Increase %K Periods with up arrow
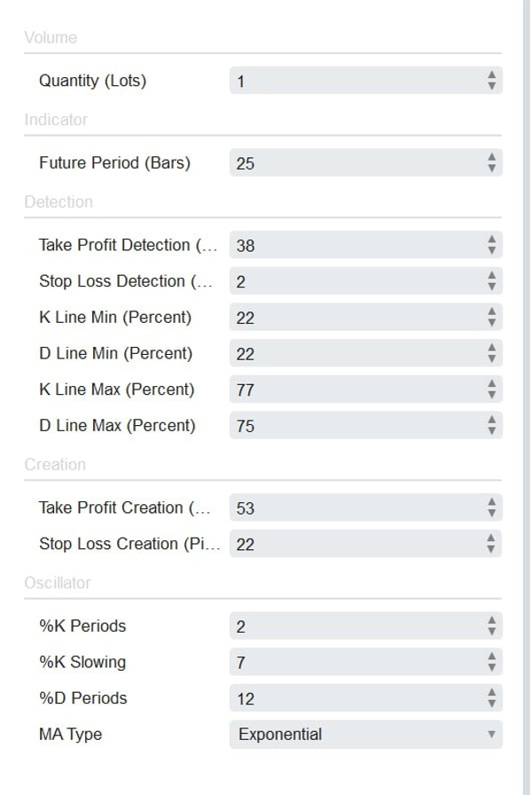This screenshot has height=795, width=532. [491, 620]
